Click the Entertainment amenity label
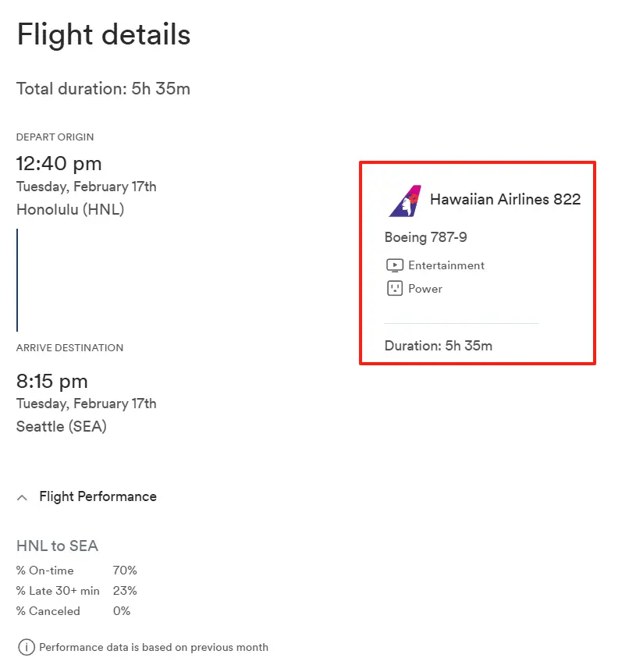This screenshot has width=636, height=672. (x=446, y=265)
